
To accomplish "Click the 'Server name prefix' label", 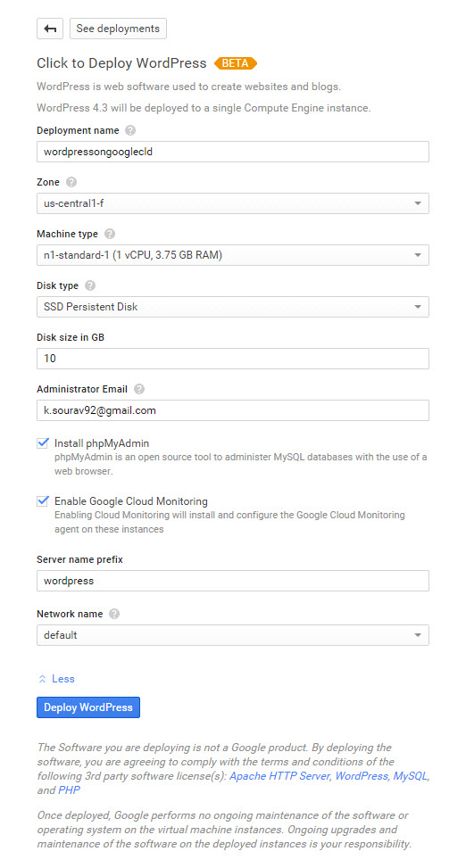I will 79,559.
